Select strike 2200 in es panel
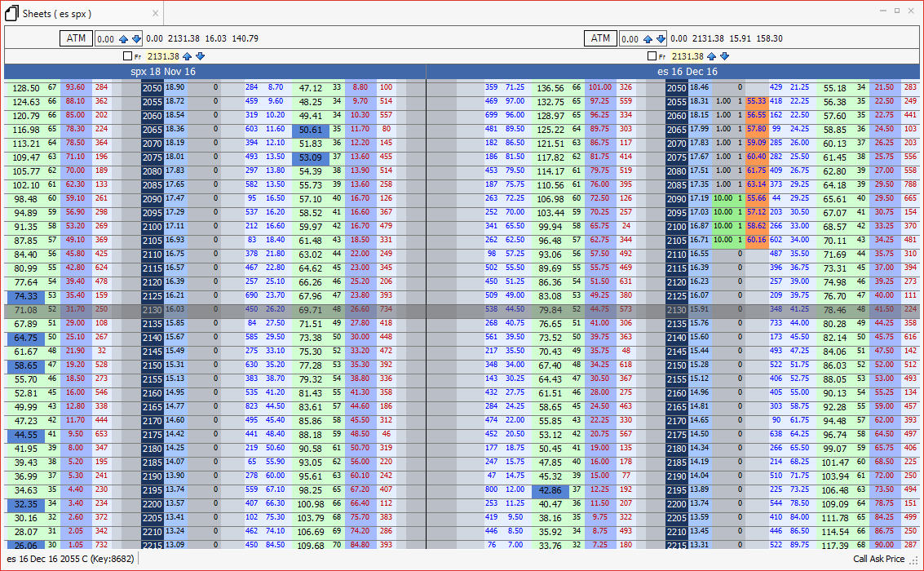The width and height of the screenshot is (924, 571). pyautogui.click(x=677, y=504)
